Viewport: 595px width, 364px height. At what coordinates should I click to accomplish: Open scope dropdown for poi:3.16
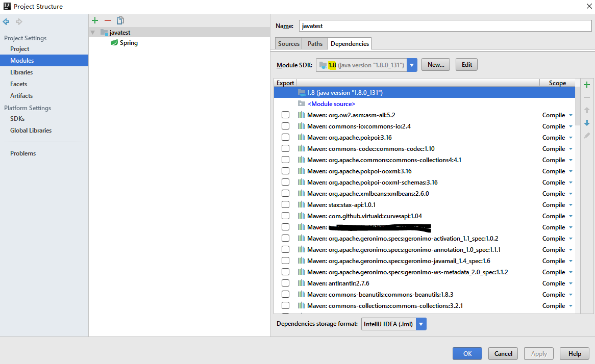pos(571,138)
